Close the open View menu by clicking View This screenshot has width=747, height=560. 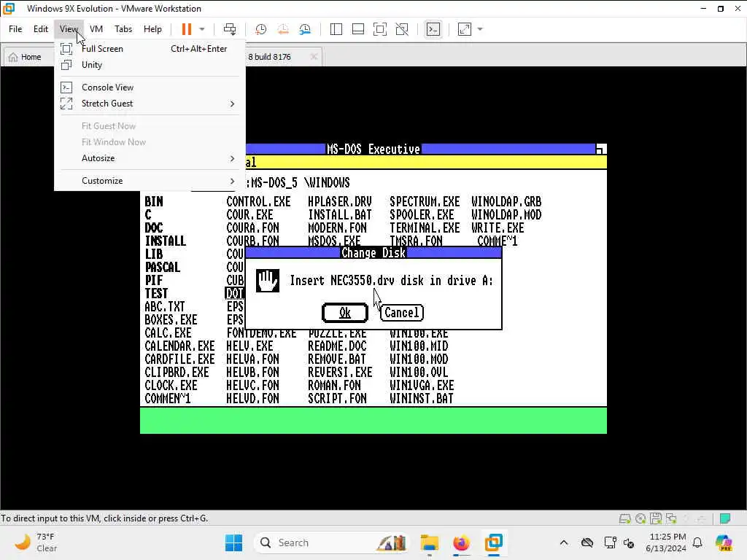tap(69, 29)
